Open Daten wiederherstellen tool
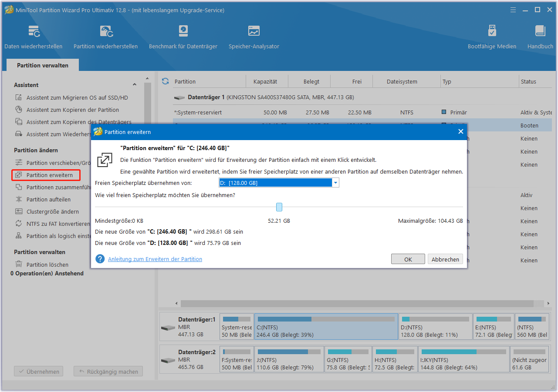 34,37
